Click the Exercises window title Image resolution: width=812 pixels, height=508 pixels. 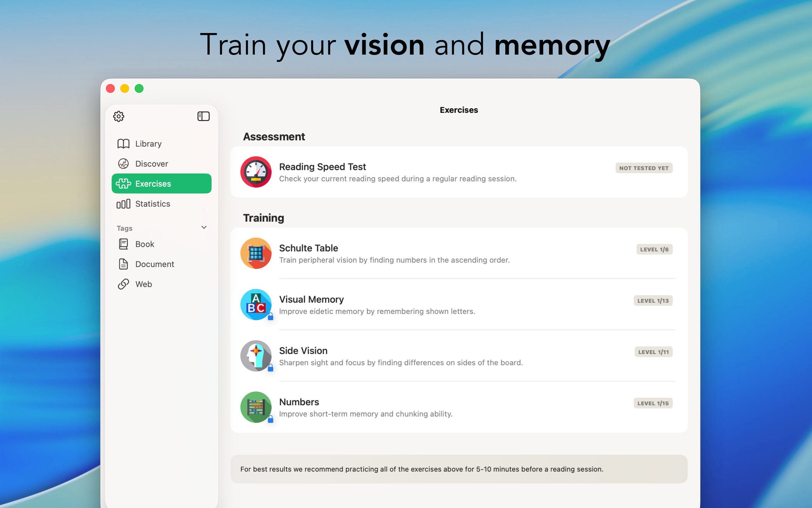(459, 110)
